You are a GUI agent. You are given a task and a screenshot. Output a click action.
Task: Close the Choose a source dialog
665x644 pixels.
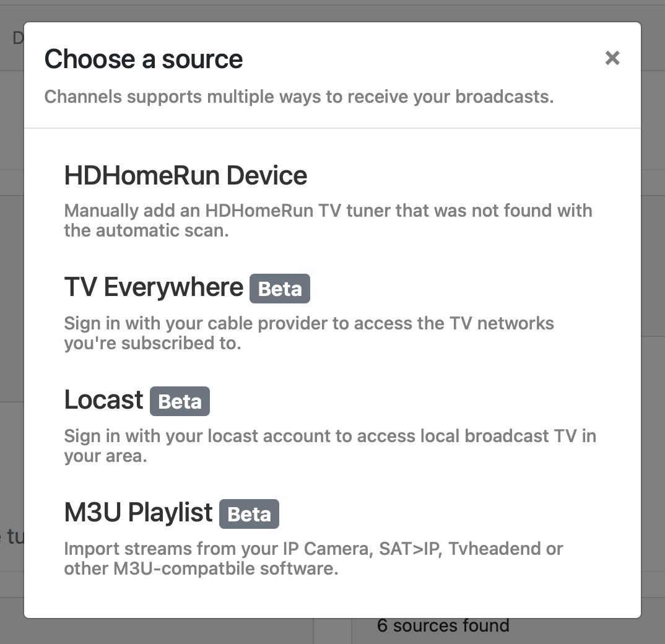point(612,58)
